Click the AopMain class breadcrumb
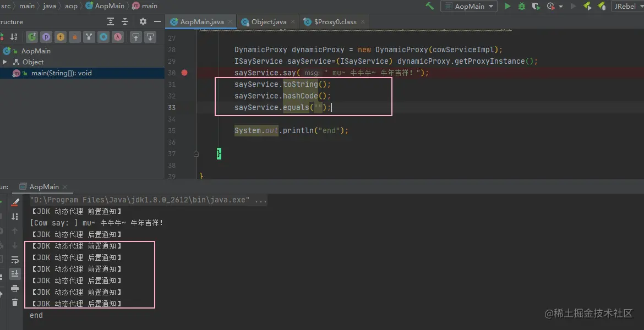 [x=105, y=5]
